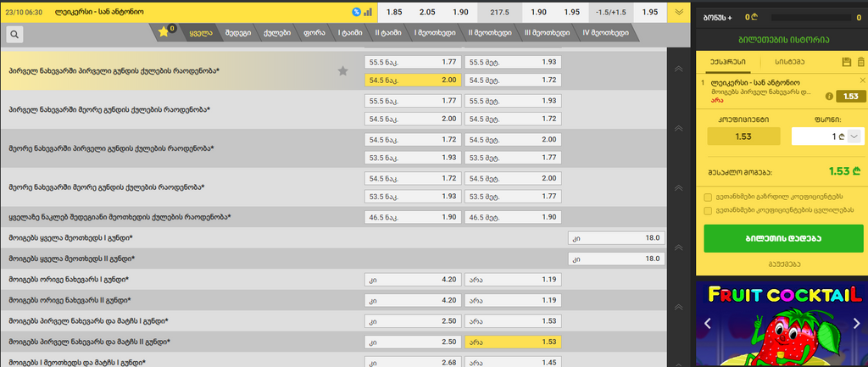Click header odds 1.85
The width and height of the screenshot is (868, 367).
pyautogui.click(x=394, y=12)
